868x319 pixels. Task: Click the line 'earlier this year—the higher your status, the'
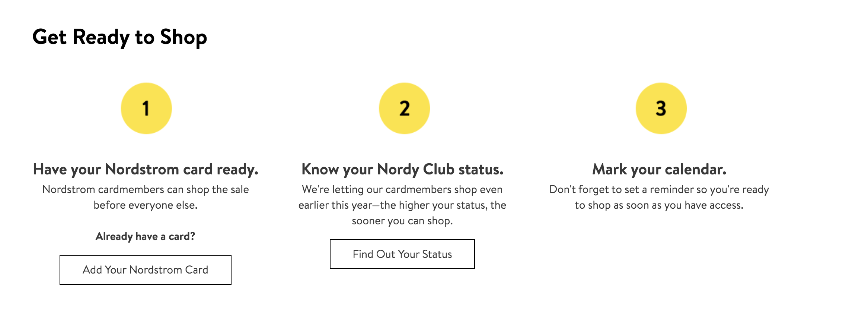402,205
